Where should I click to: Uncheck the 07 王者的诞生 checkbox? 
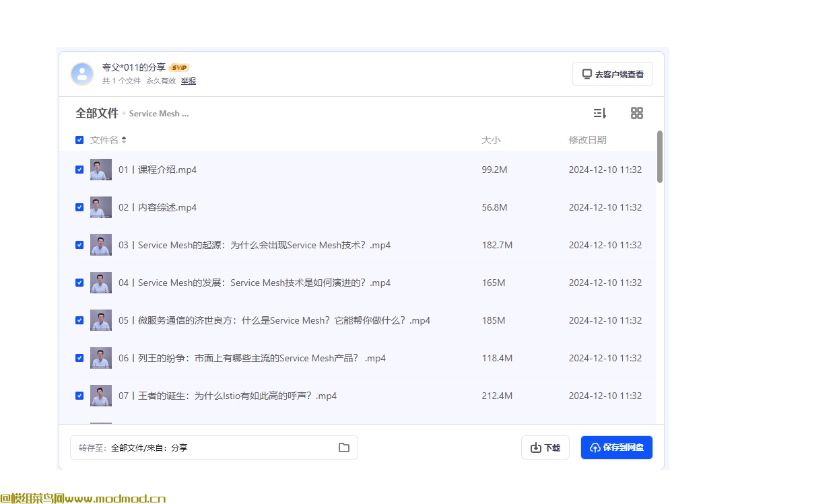pos(79,396)
